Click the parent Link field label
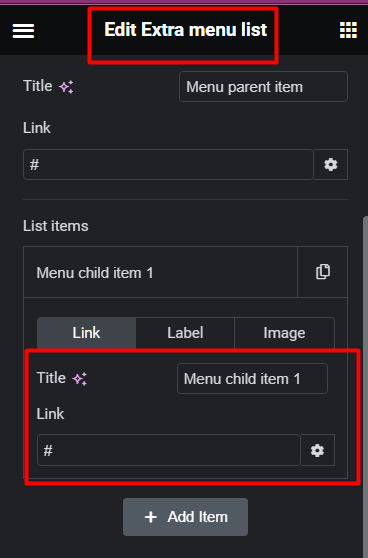368x558 pixels. 37,128
